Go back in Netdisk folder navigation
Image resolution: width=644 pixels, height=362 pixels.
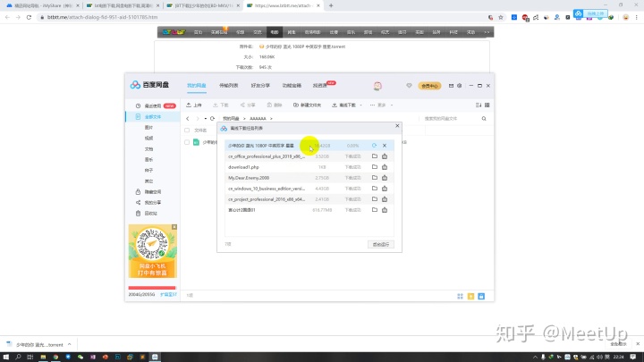click(x=188, y=119)
